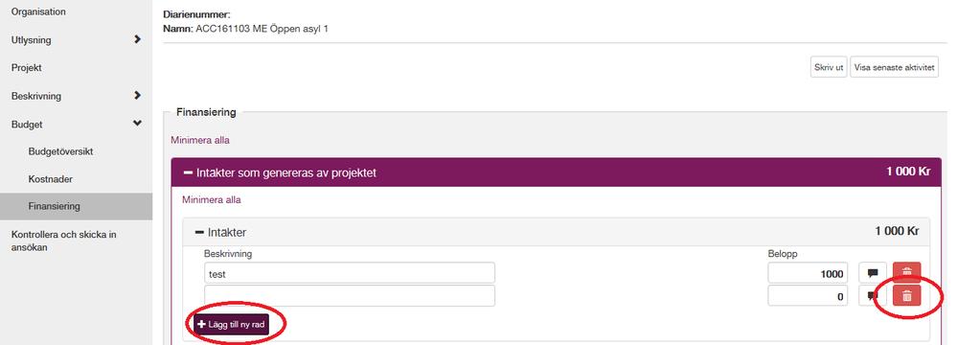Collapse the Intakter subsection with minus icon
The image size is (980, 345).
click(199, 233)
